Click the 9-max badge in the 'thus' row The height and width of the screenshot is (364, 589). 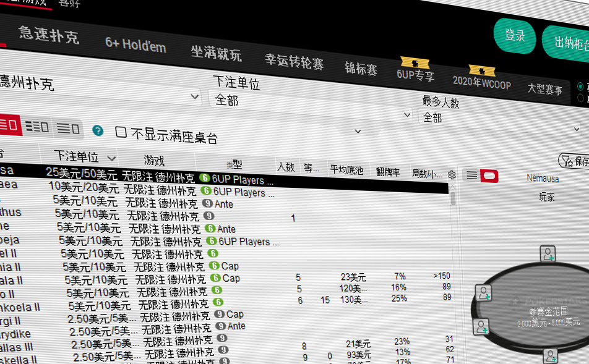pyautogui.click(x=209, y=216)
